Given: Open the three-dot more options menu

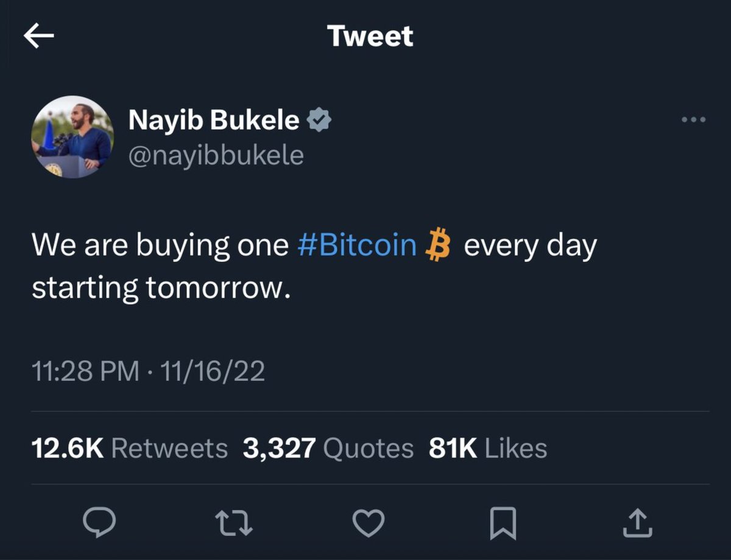Looking at the screenshot, I should click(694, 119).
